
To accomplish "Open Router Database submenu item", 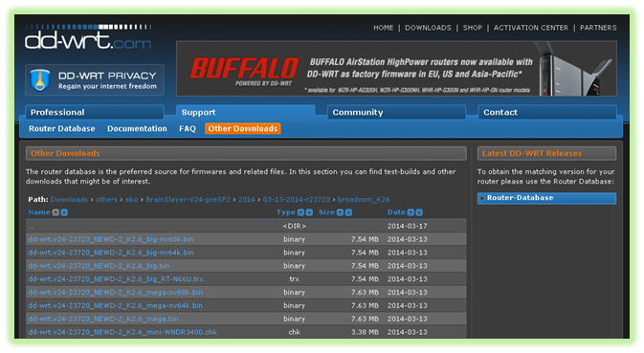I will 62,128.
